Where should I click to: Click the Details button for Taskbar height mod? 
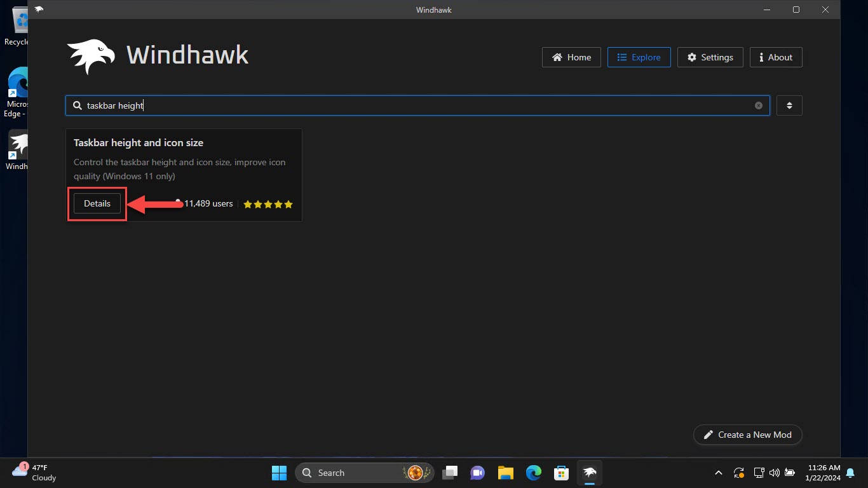click(97, 203)
